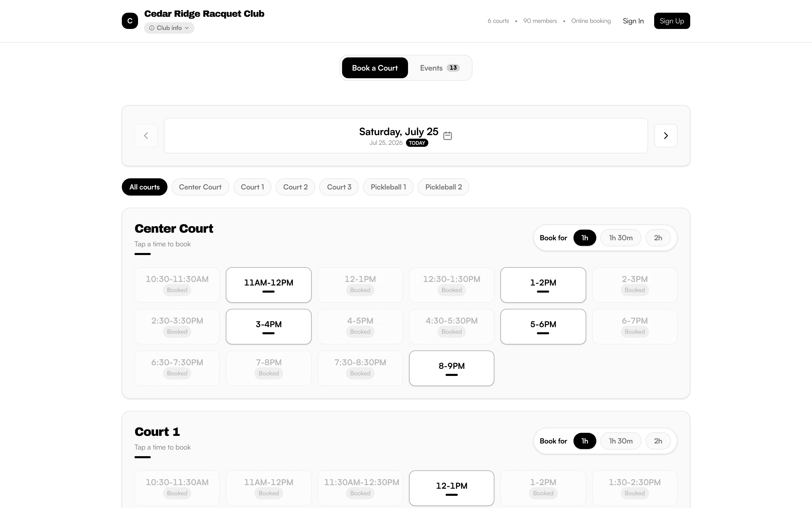
Task: Book Center Court 11AM-12PM slot
Action: [x=268, y=285]
